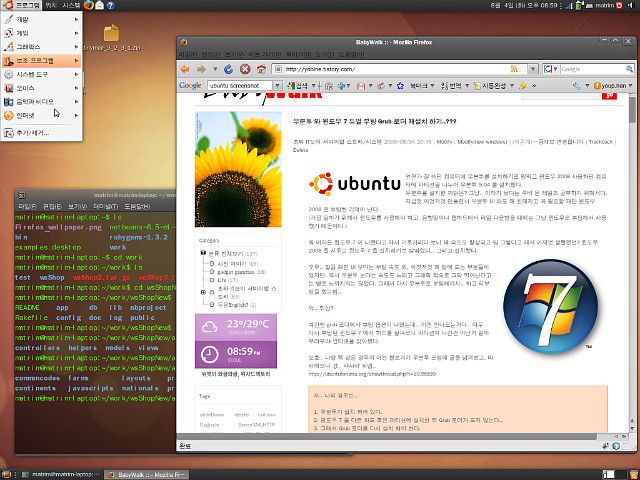
Task: Open the 인터넷 submenu
Action: point(41,116)
